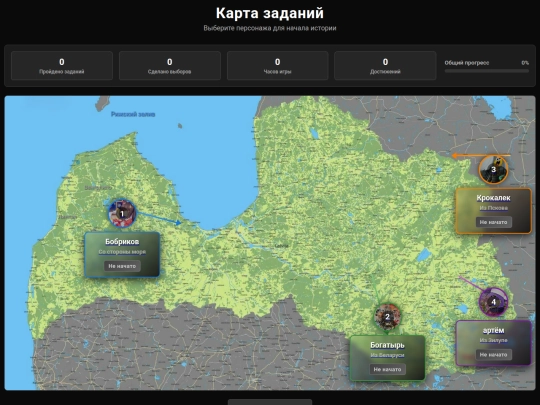
Task: Click the 'Выберите персонажа для начала истории' subtitle
Action: (x=270, y=28)
